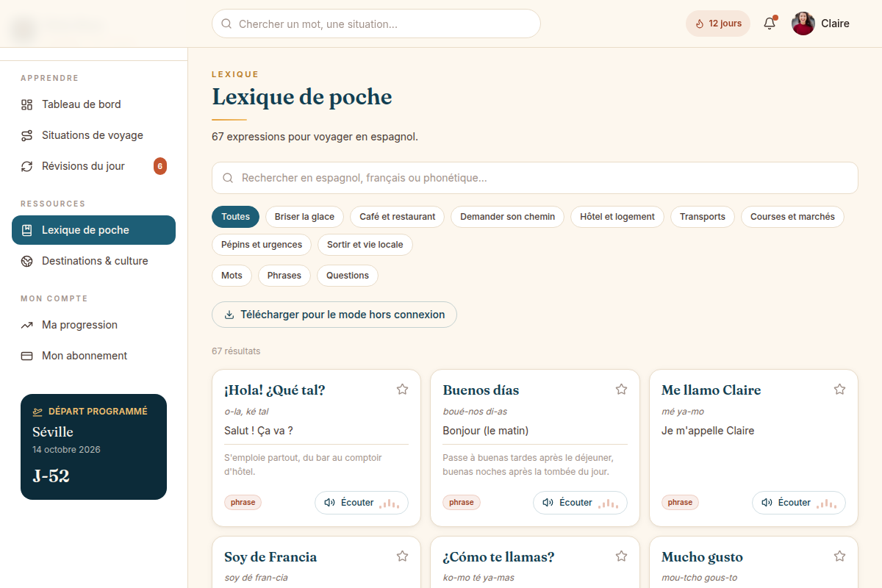Open the Séville departure countdown card
The height and width of the screenshot is (588, 882).
(93, 447)
